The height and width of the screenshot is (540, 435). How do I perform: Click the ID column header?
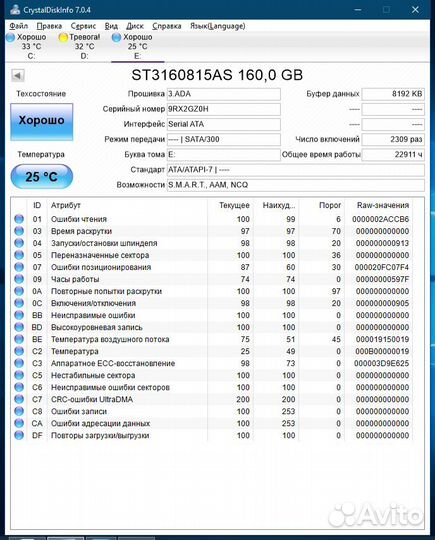37,205
